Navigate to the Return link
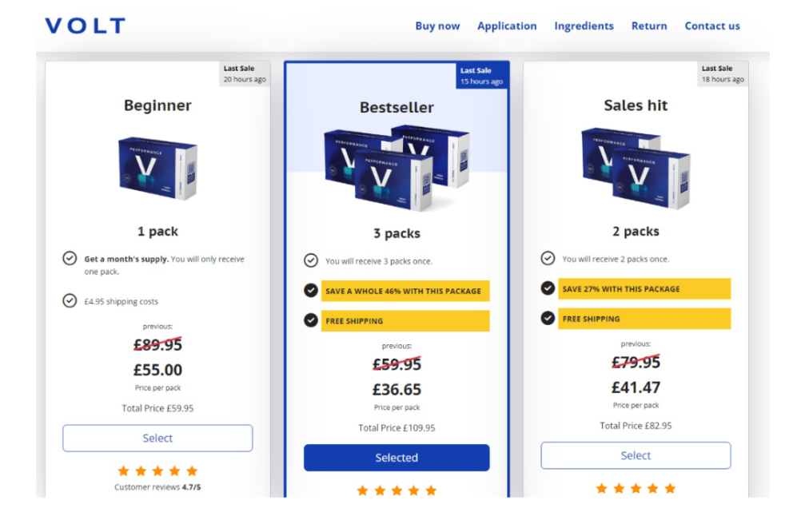The height and width of the screenshot is (532, 793). [649, 26]
